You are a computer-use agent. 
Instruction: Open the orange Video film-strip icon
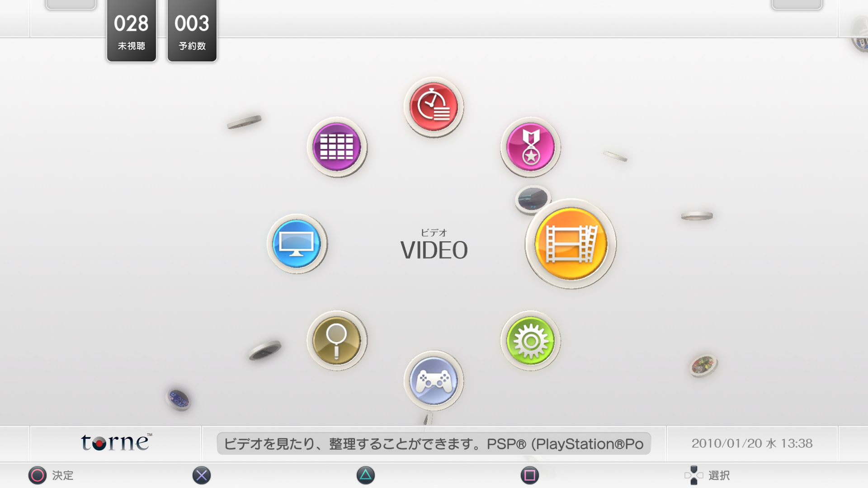click(571, 244)
